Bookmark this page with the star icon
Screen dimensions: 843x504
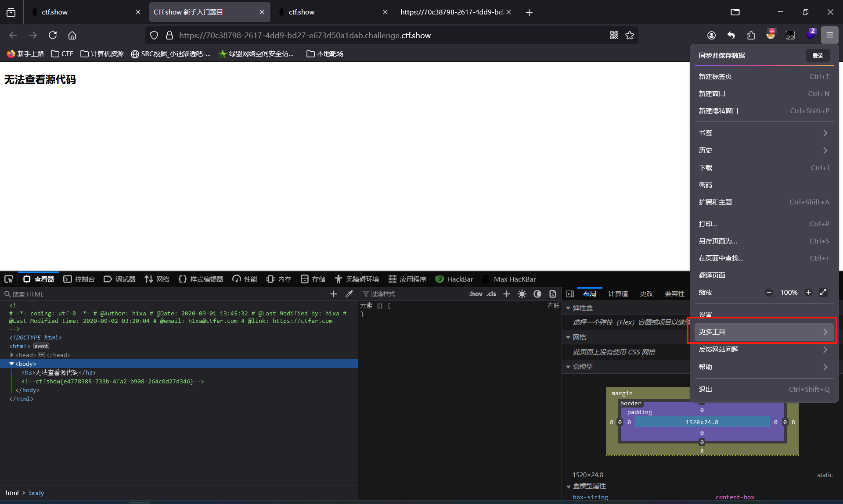(630, 35)
